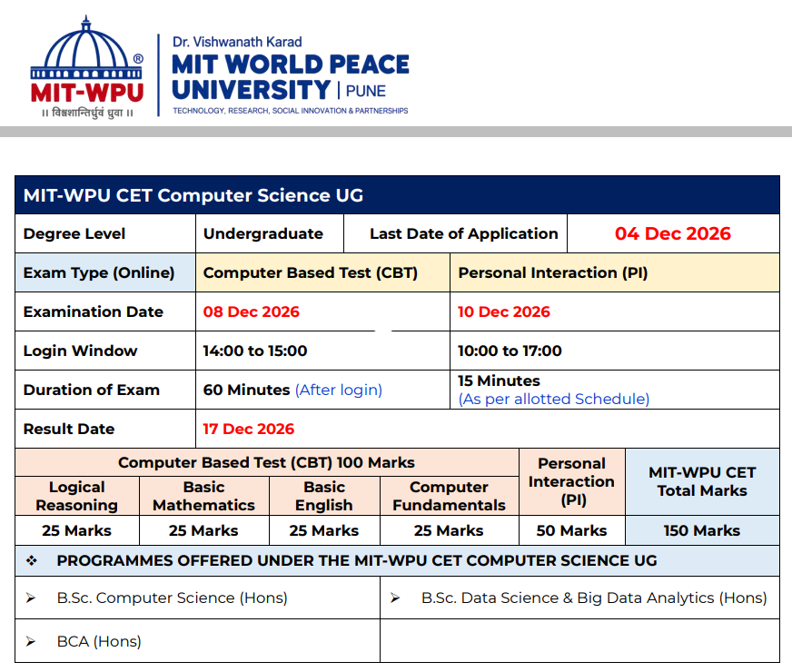Click the BCA (Hons) programme
Viewport: 792px width, 672px height.
click(x=99, y=642)
